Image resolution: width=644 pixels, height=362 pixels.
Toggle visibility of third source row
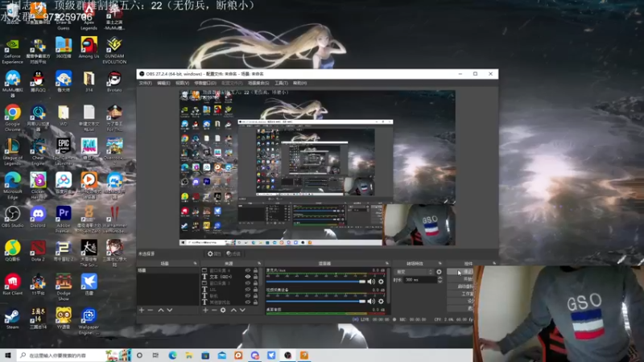(x=248, y=283)
